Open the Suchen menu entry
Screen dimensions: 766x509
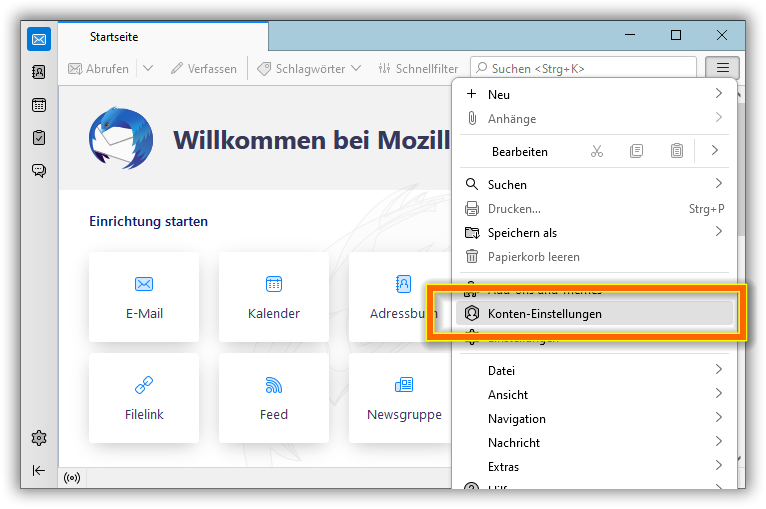pos(594,184)
